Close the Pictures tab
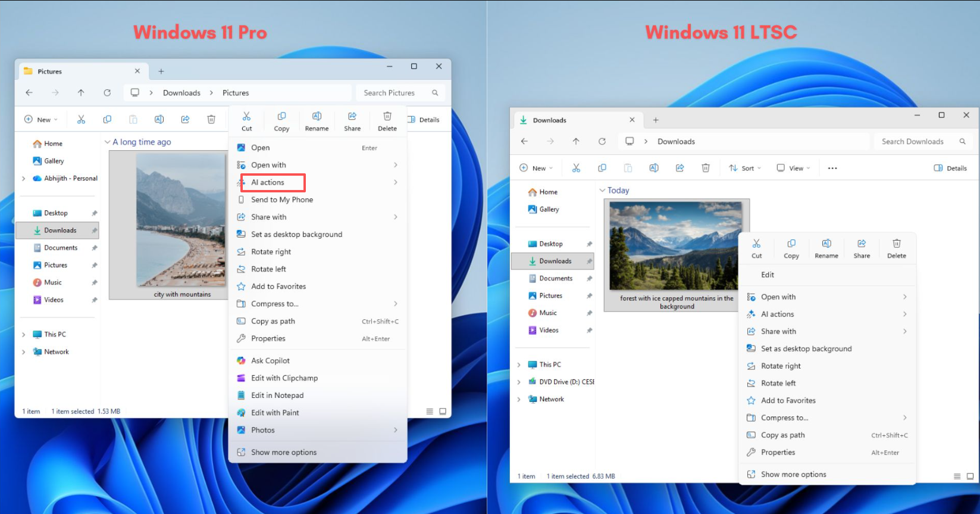 coord(137,71)
